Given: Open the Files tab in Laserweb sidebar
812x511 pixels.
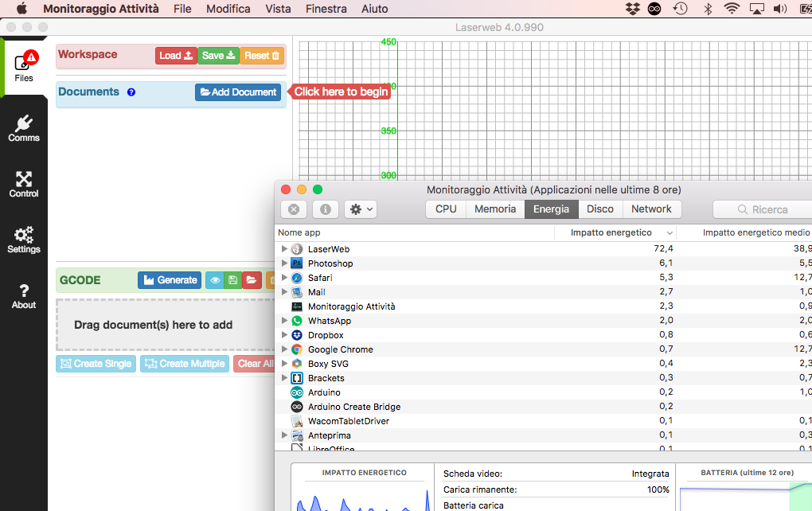Looking at the screenshot, I should 24,66.
